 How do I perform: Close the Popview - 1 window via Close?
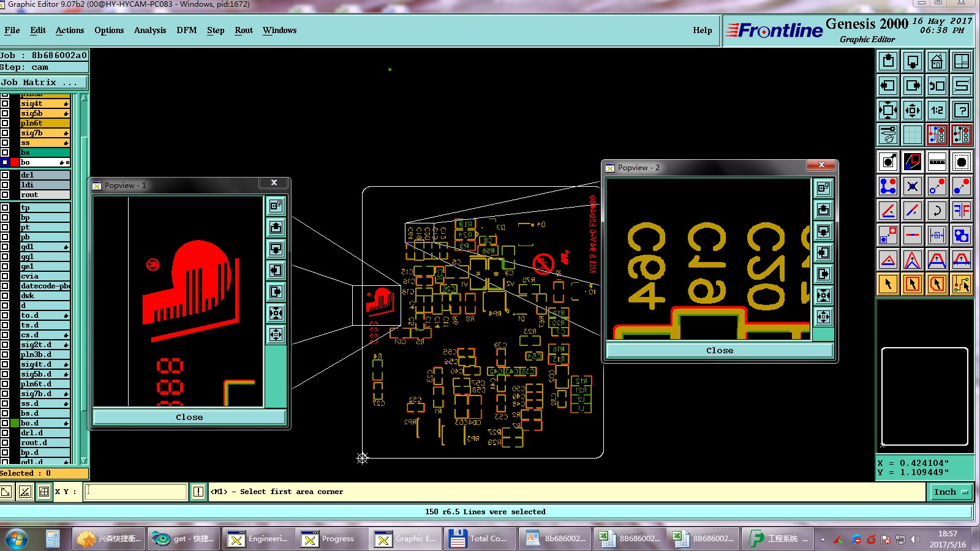(189, 417)
